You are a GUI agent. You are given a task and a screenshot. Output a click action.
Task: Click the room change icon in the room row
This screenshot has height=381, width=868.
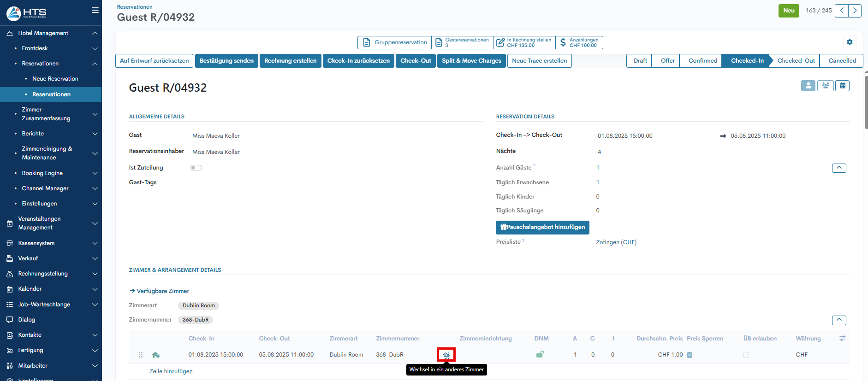(x=446, y=355)
